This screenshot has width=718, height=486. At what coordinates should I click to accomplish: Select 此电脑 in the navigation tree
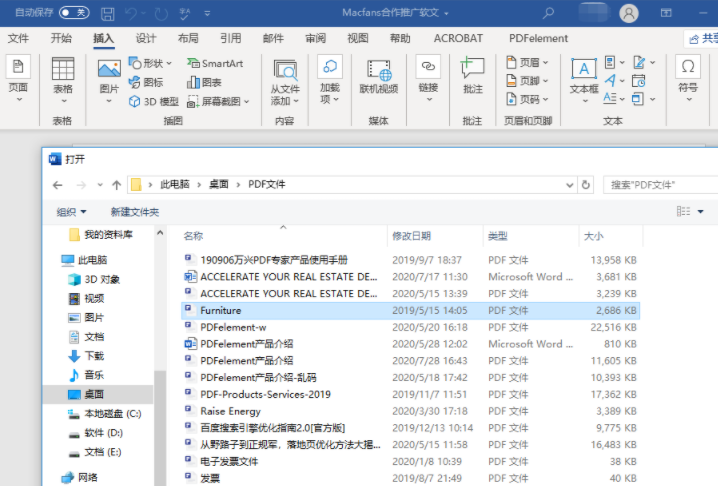[84, 260]
